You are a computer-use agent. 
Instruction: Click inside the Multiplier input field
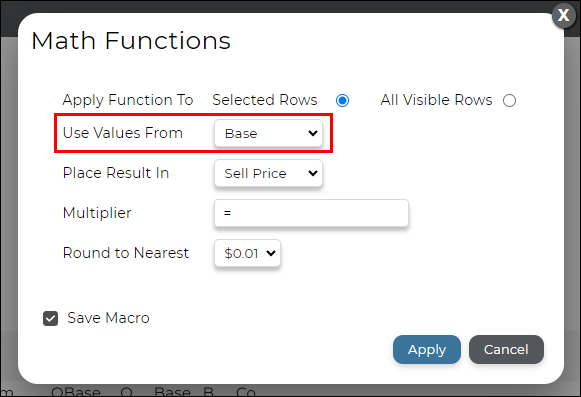click(x=311, y=213)
